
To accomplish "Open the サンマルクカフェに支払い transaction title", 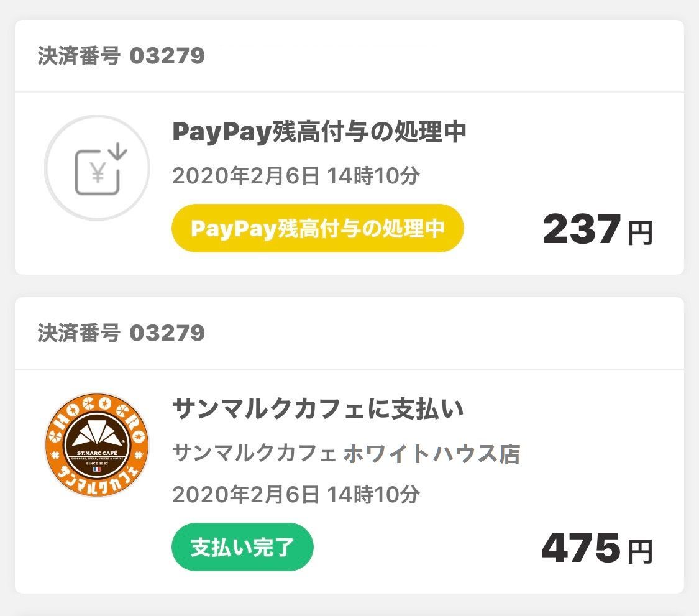I will pyautogui.click(x=318, y=409).
